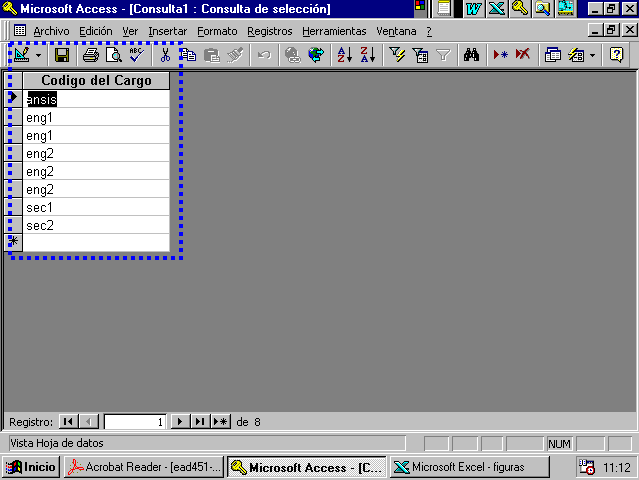Click the New Object toolbar icon
This screenshot has height=480, width=639.
[x=576, y=55]
